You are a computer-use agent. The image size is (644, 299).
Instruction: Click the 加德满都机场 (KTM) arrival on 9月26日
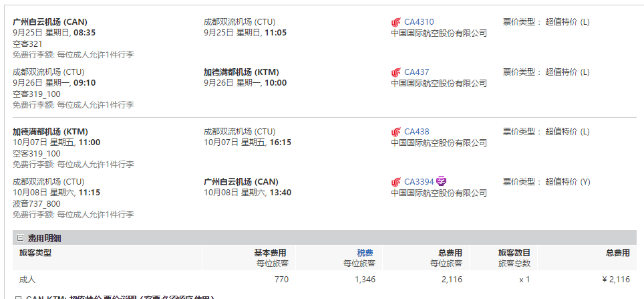(241, 72)
